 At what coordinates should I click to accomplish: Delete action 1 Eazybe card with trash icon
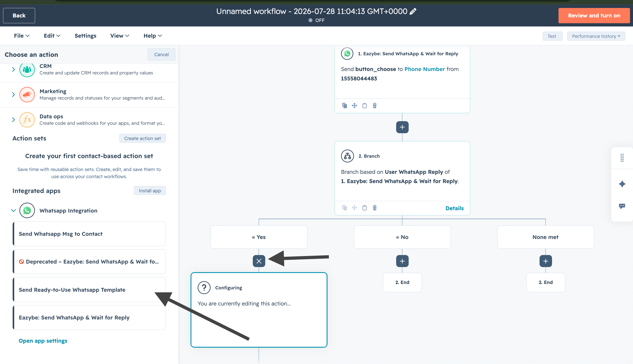(x=375, y=105)
